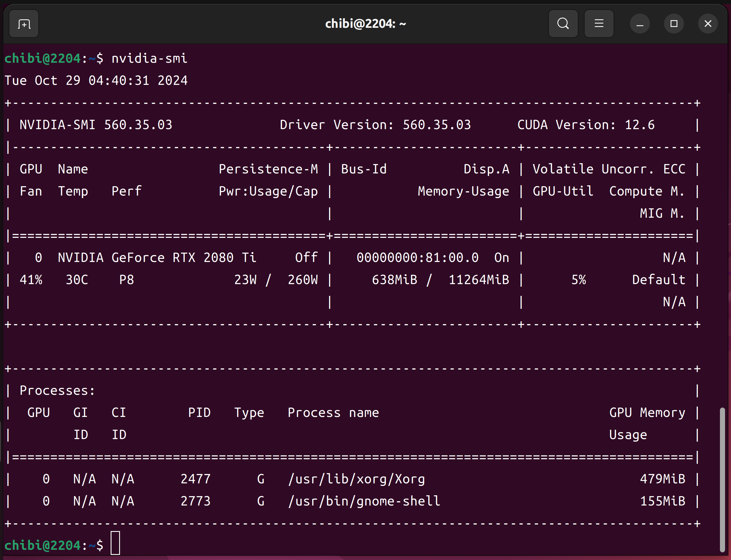Open a new terminal tab
This screenshot has width=731, height=560.
click(x=24, y=24)
